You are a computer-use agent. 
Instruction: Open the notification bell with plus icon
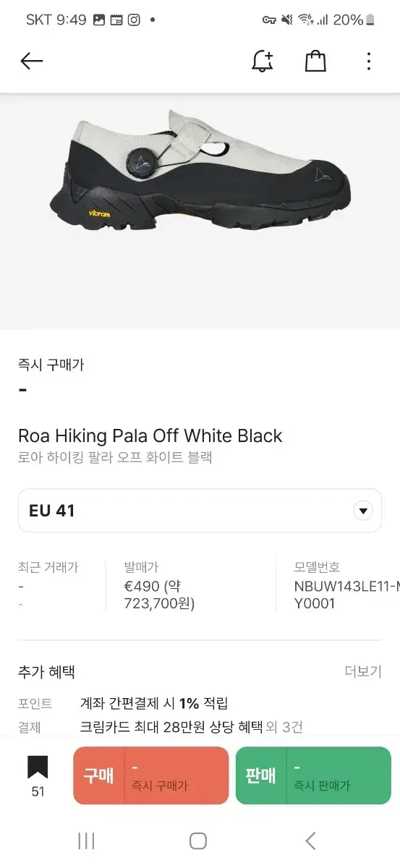coord(263,61)
